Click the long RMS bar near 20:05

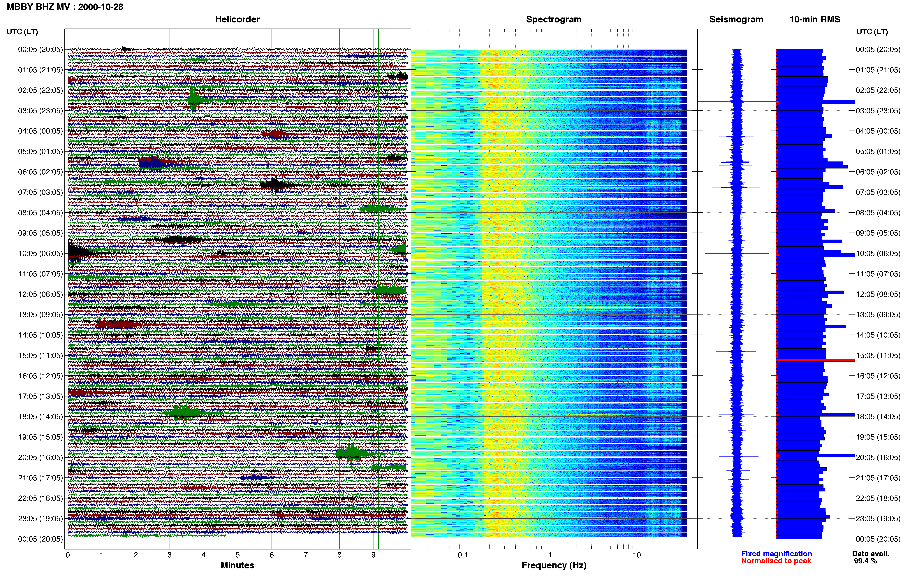click(816, 456)
